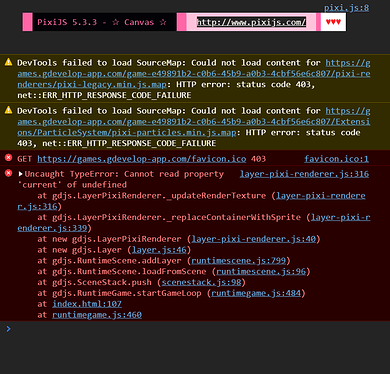Screen dimensions: 390x374
Task: Click the pixi-particles.min.js.map sourcemap URL
Action: pyautogui.click(x=194, y=122)
